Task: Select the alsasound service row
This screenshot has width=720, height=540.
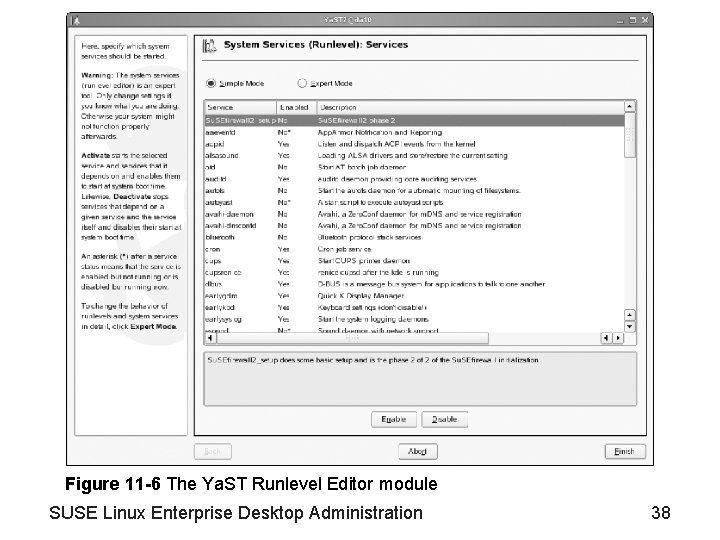Action: (x=414, y=156)
